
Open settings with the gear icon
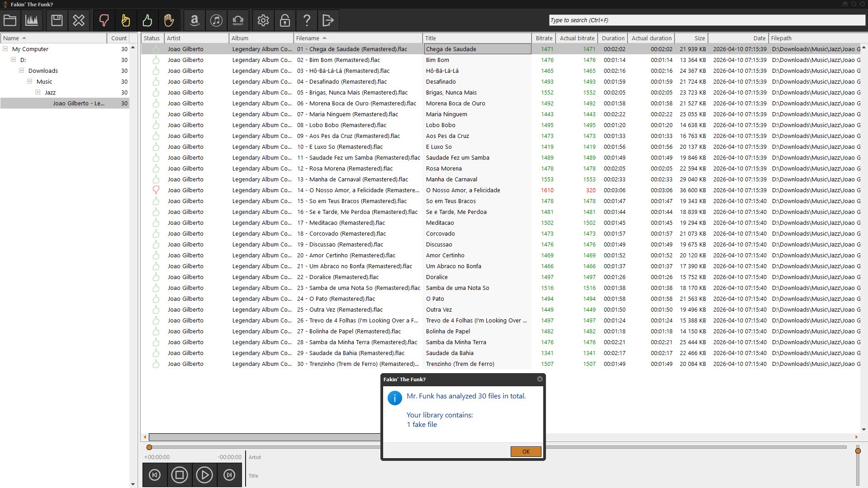point(263,20)
